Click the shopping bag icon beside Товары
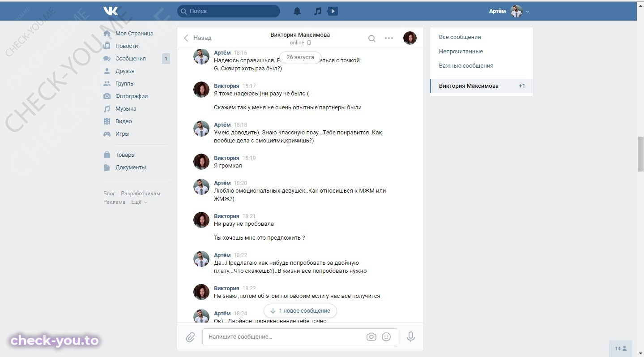 [x=107, y=155]
